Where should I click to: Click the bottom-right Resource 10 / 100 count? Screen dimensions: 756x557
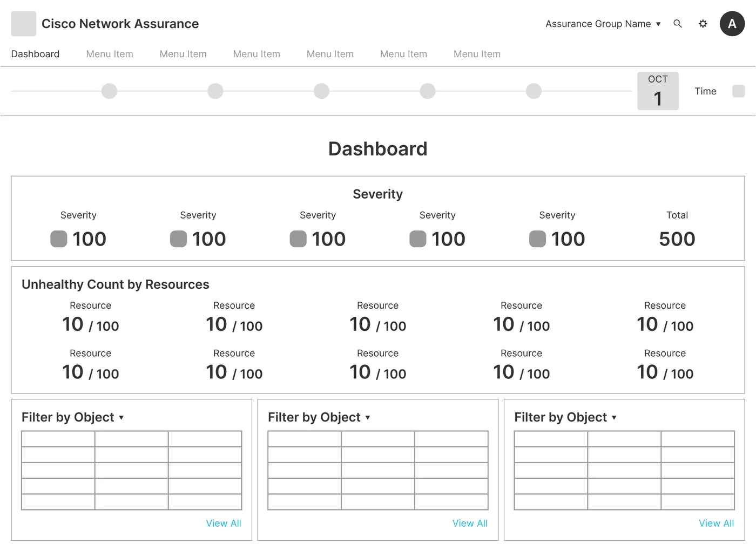click(665, 372)
